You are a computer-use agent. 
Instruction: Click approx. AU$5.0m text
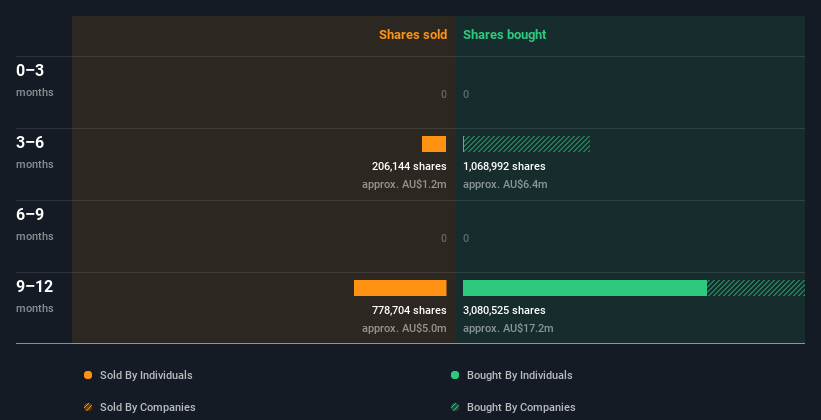[404, 328]
